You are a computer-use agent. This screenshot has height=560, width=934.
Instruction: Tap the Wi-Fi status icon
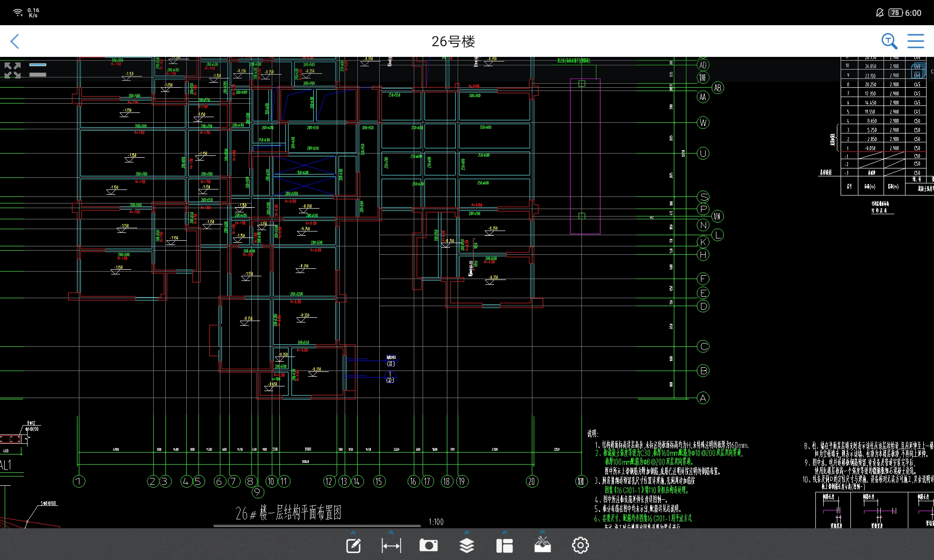[x=18, y=13]
